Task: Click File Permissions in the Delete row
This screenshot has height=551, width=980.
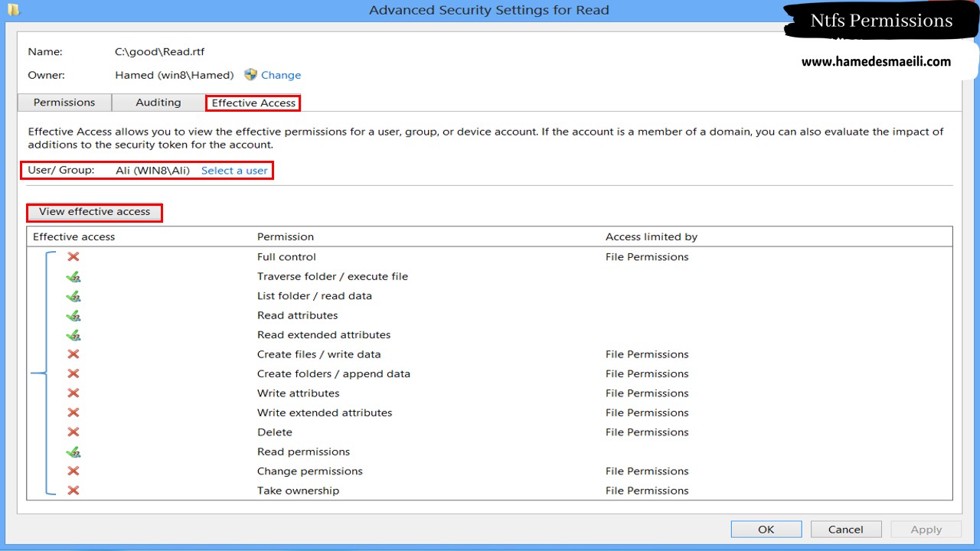Action: [x=647, y=432]
